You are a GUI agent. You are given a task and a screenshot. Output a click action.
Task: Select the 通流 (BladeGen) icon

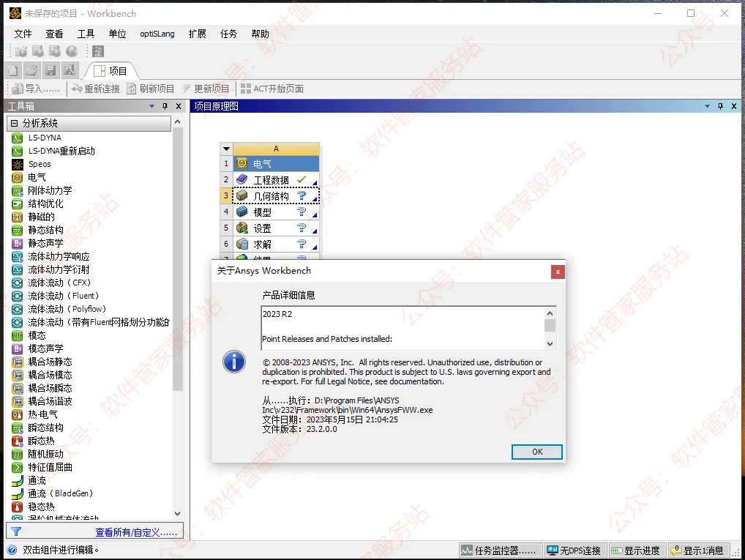(17, 494)
